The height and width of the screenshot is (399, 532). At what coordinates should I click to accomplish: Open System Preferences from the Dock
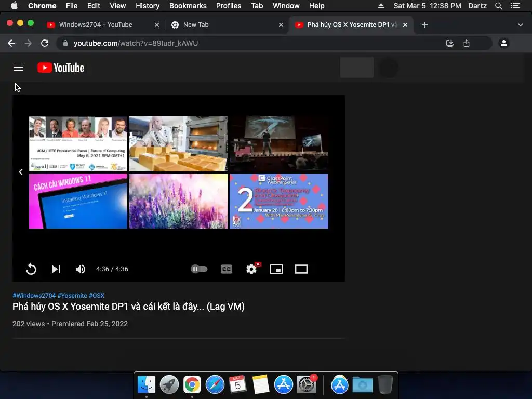[x=307, y=385]
